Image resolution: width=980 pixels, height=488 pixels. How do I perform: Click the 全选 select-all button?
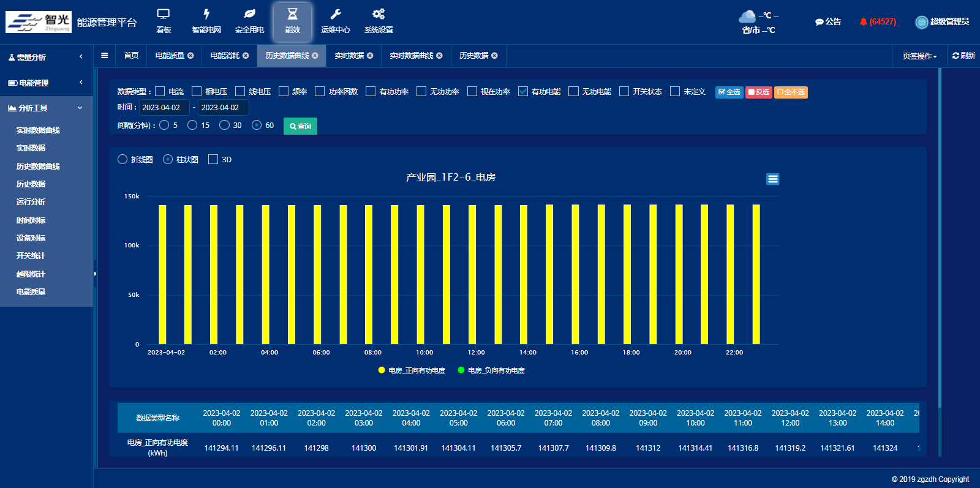pyautogui.click(x=729, y=92)
